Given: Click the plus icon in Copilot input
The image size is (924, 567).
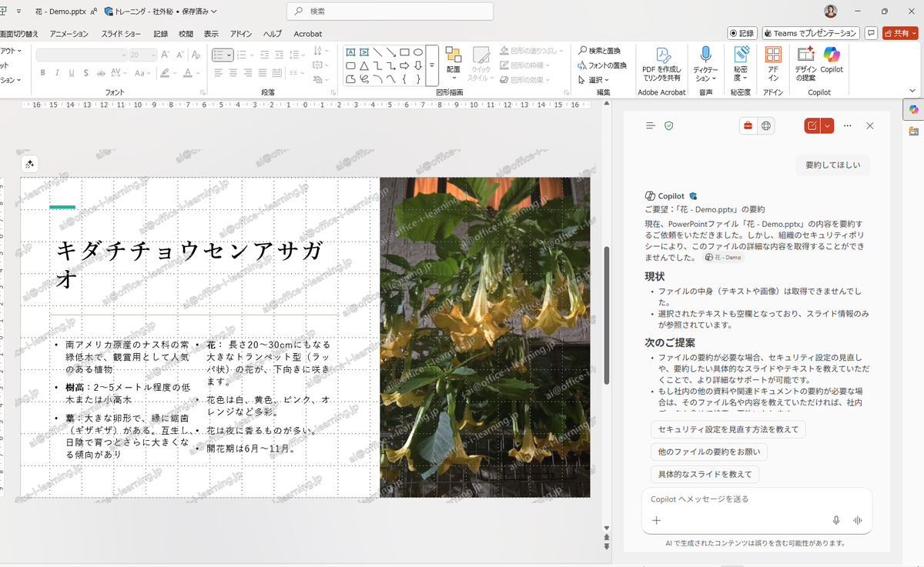Looking at the screenshot, I should pos(657,520).
